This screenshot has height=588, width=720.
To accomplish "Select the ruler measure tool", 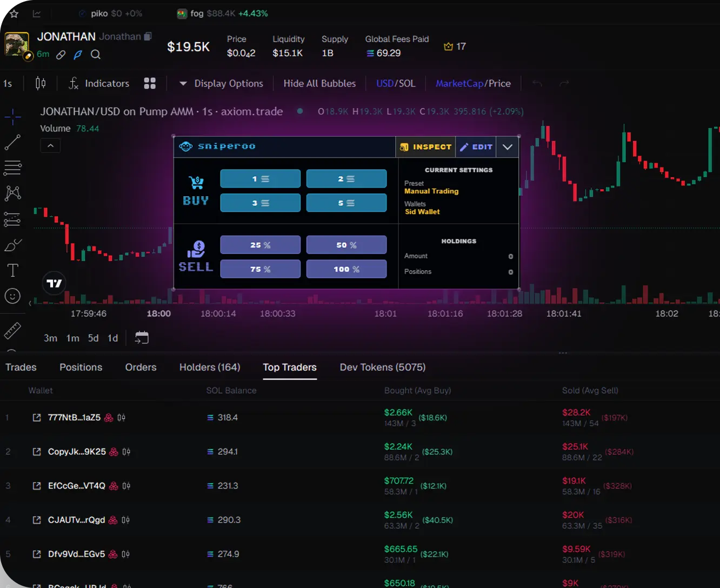I will click(x=12, y=330).
